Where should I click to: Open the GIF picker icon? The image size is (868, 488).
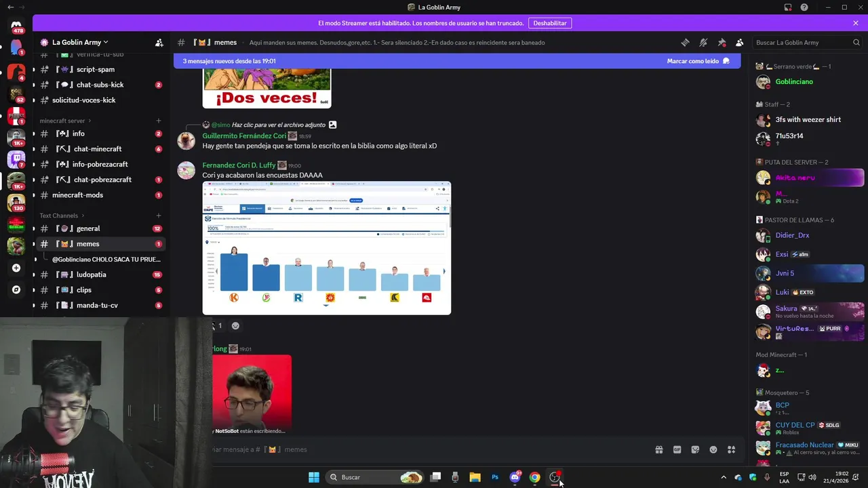[x=677, y=449]
